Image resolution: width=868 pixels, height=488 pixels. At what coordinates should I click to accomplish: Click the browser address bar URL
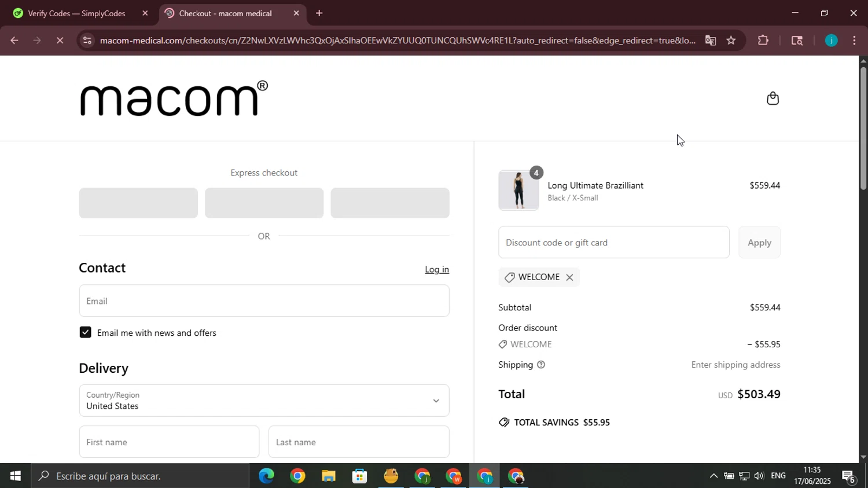click(398, 41)
